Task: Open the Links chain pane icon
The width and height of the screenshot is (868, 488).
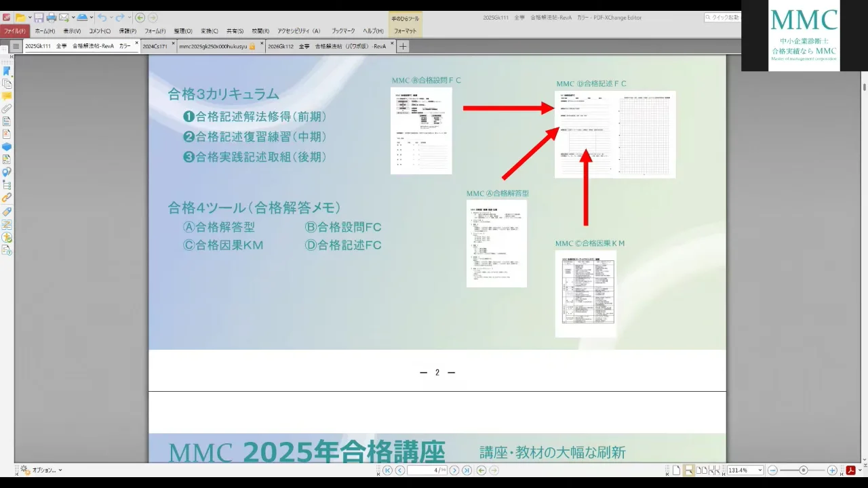Action: click(x=7, y=198)
